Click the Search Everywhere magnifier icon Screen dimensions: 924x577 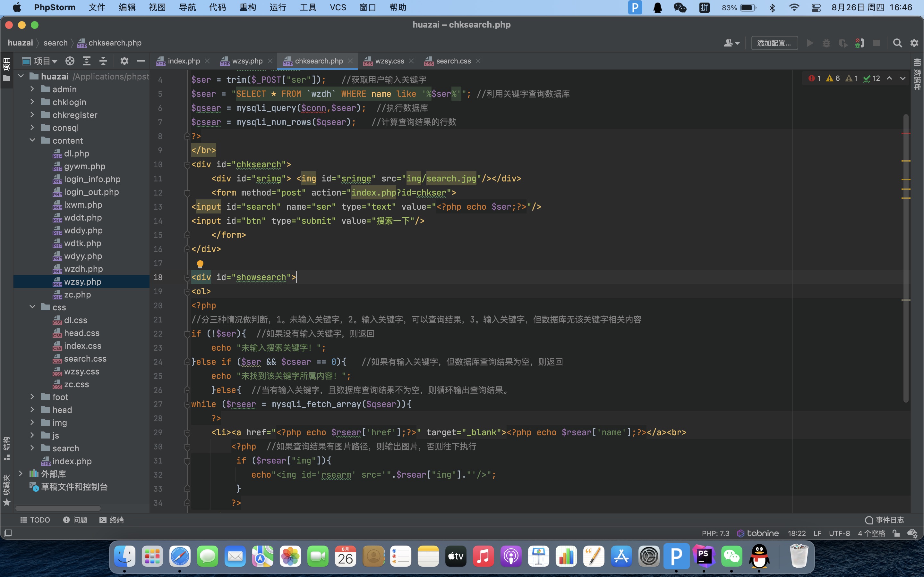tap(897, 43)
